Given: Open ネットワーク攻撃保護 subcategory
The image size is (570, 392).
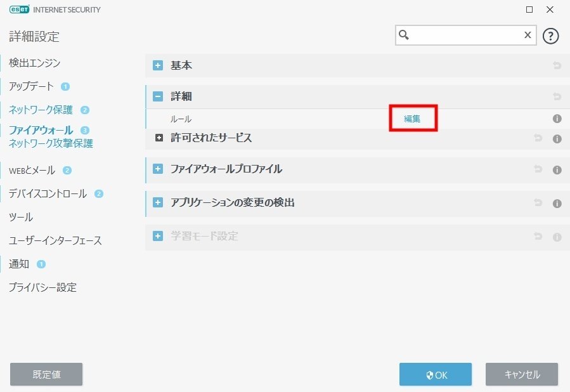Looking at the screenshot, I should 51,143.
